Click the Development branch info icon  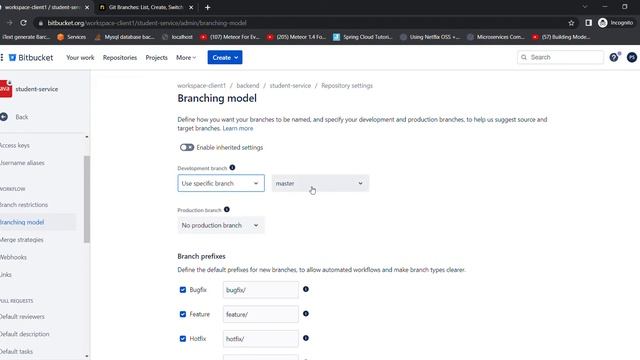232,167
